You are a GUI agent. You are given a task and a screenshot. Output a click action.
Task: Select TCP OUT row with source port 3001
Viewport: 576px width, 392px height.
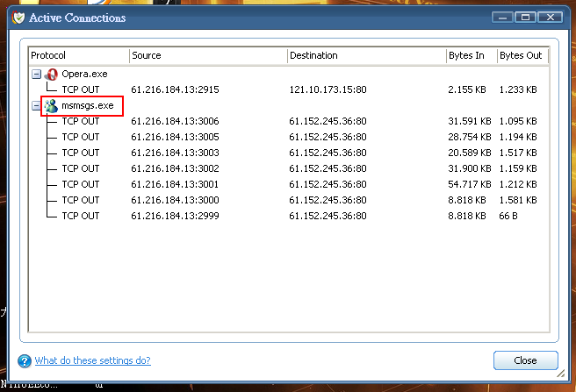291,184
